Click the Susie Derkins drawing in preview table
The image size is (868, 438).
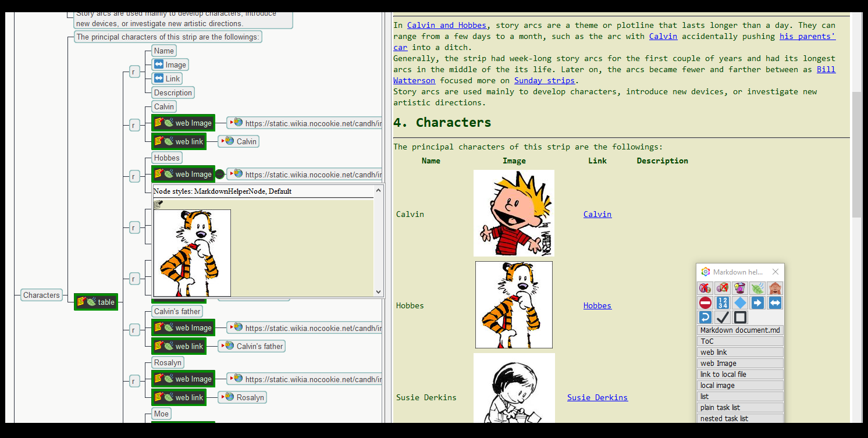(x=514, y=388)
